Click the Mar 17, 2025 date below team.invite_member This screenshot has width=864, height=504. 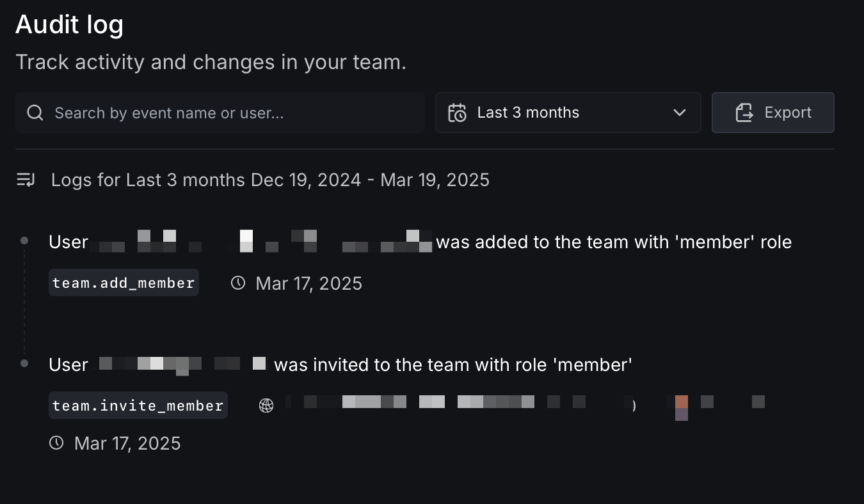click(x=127, y=443)
